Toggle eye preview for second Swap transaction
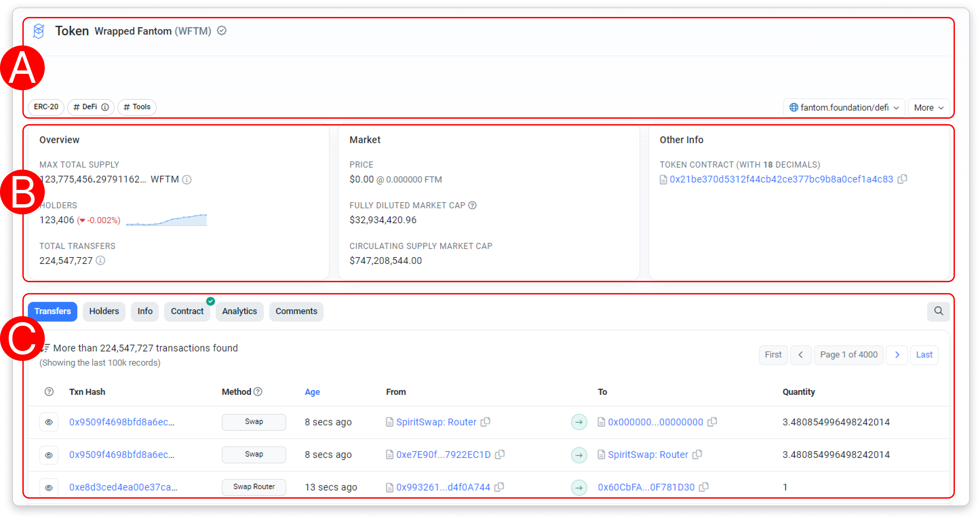The width and height of the screenshot is (980, 519). (x=49, y=455)
